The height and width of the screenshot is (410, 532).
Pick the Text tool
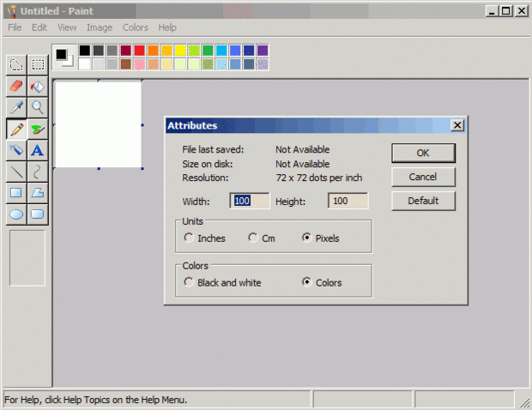pyautogui.click(x=38, y=150)
